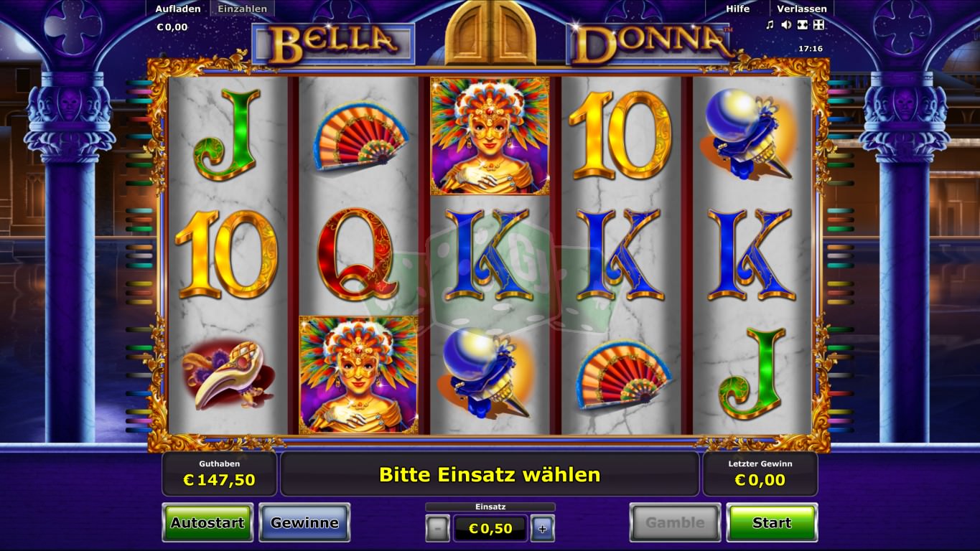Select the Einzahlen tab
The image size is (980, 551).
pyautogui.click(x=243, y=9)
